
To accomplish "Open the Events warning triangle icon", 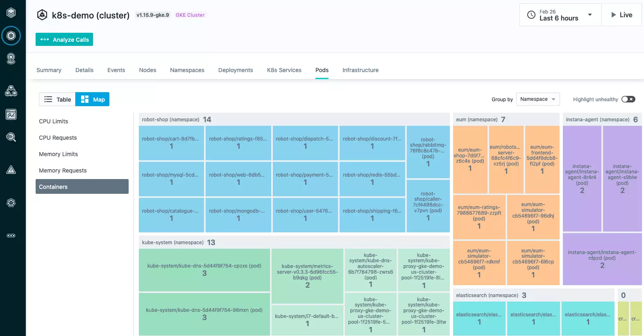I will (11, 170).
